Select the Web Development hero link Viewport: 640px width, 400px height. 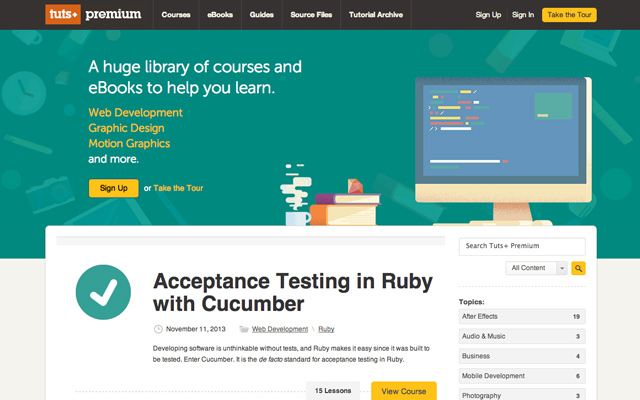(x=136, y=113)
